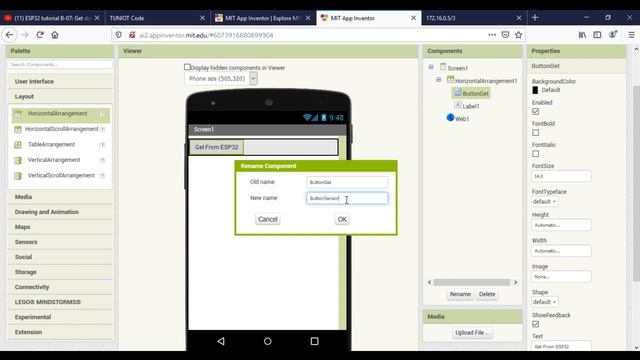Bookmark this page with the star icon
Screen dimensions: 640x360
coord(518,35)
